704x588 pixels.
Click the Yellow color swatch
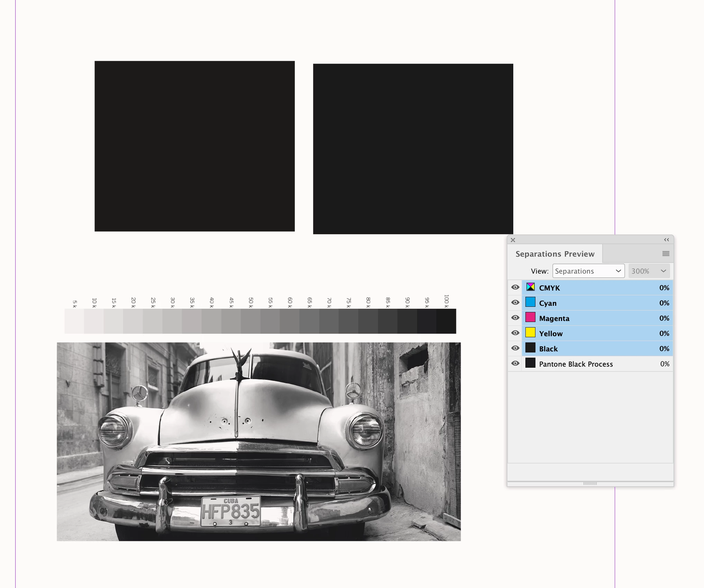coord(530,333)
